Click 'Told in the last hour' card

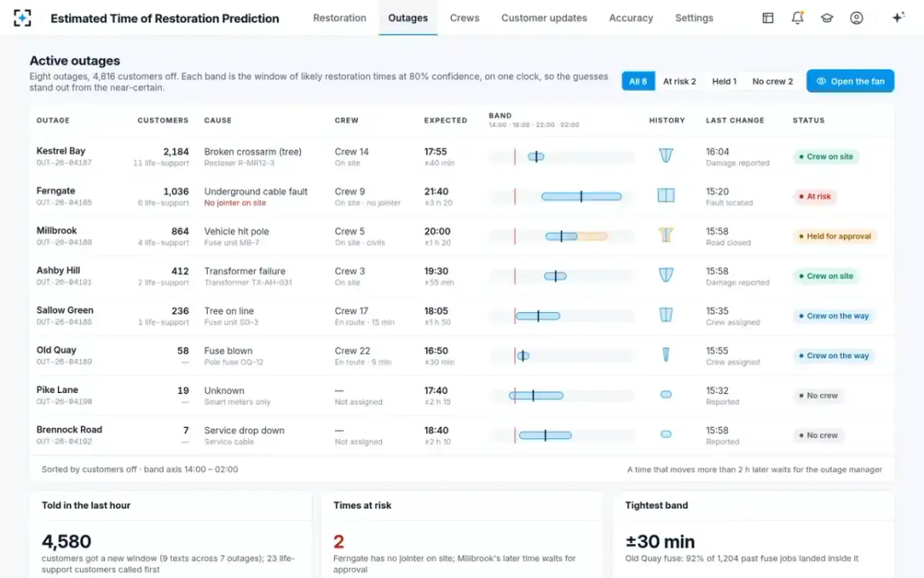[x=170, y=535]
